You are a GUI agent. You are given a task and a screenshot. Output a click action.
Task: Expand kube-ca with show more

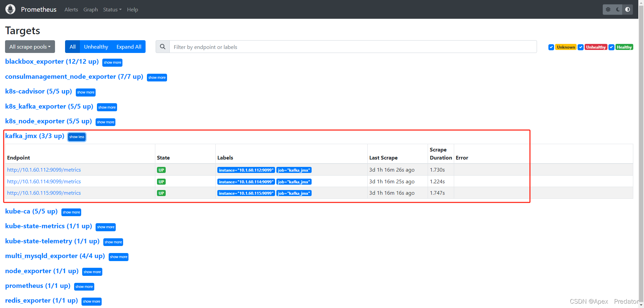click(x=71, y=212)
